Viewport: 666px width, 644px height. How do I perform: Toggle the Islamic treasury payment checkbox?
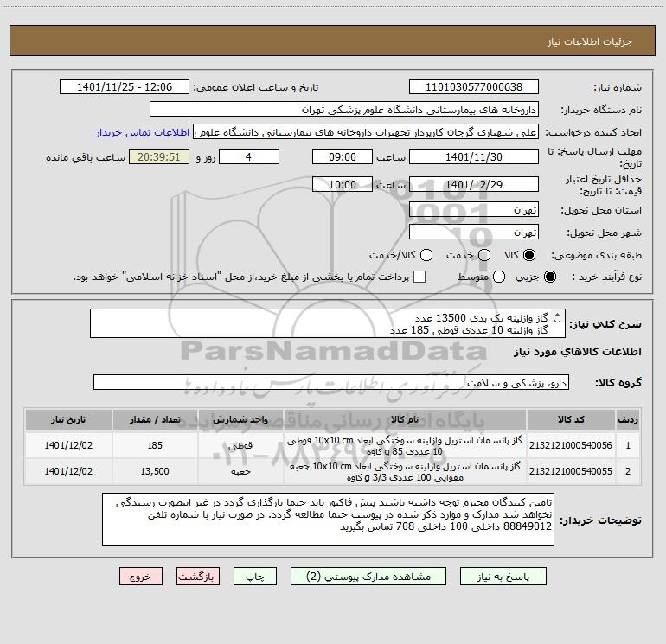419,277
